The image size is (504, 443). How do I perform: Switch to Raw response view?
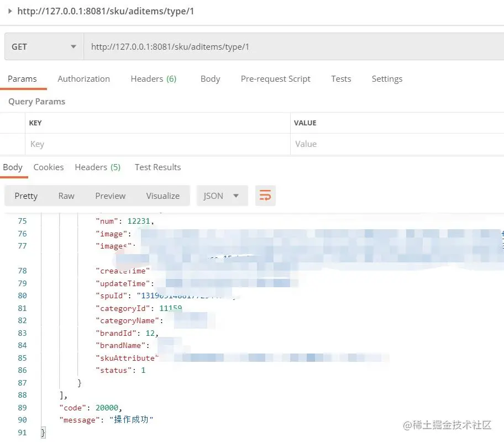(66, 196)
